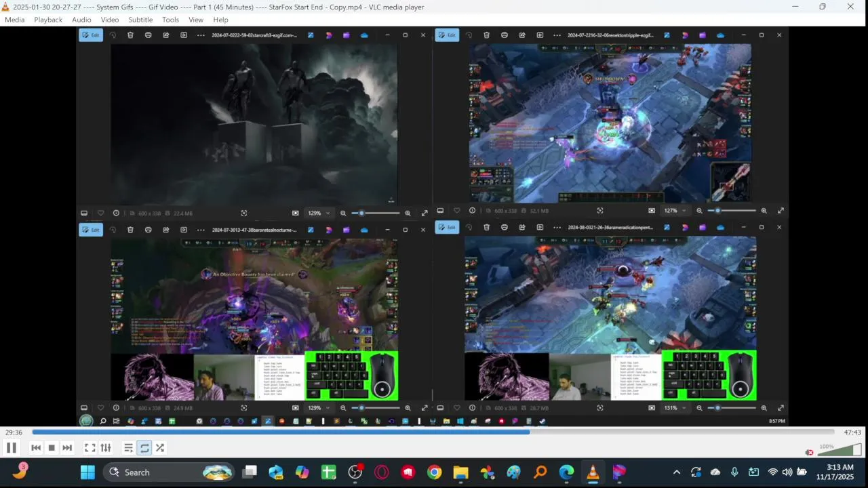Mute VLC audio via speaker icon
The width and height of the screenshot is (868, 488).
[x=809, y=452]
